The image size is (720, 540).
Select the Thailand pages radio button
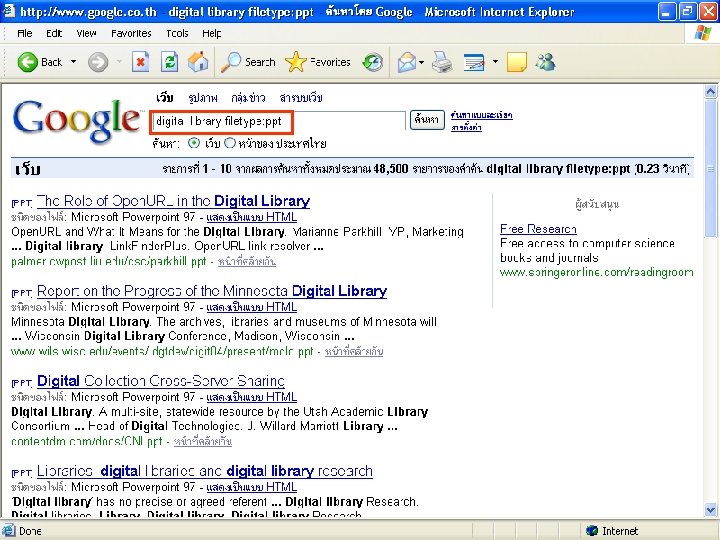tap(230, 143)
